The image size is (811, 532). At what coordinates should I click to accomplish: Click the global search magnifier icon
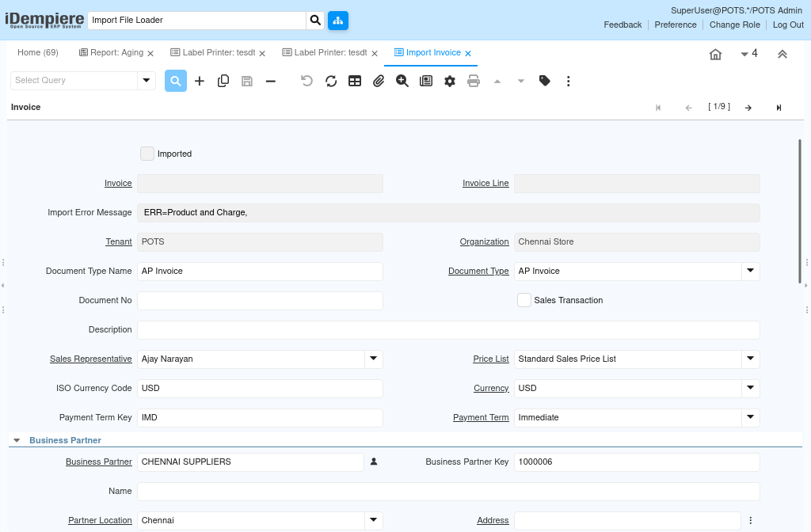click(315, 20)
